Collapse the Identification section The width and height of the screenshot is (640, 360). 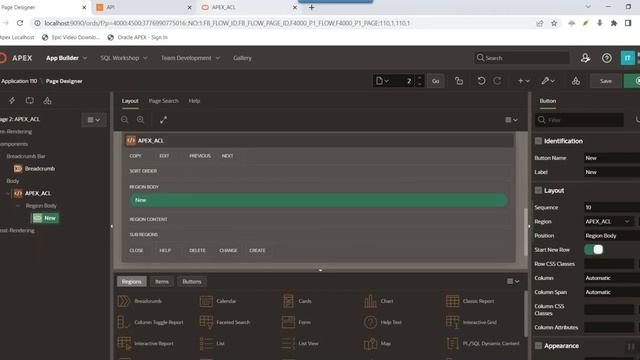538,141
